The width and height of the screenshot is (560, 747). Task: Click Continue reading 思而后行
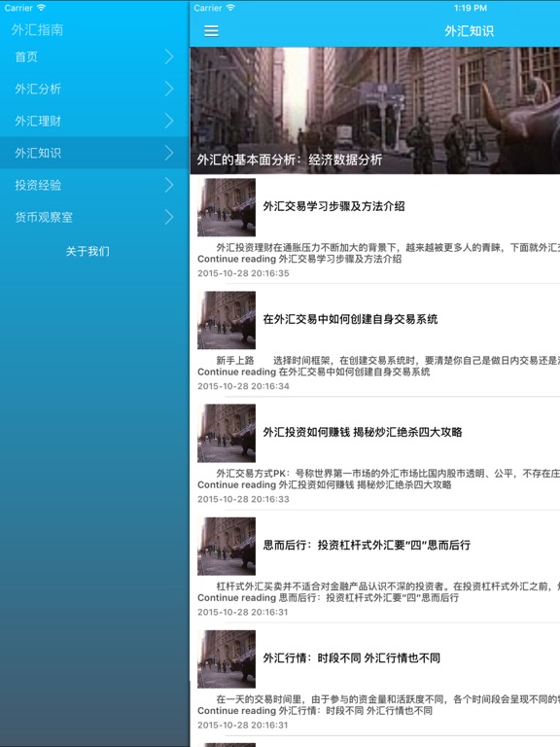coord(328,598)
